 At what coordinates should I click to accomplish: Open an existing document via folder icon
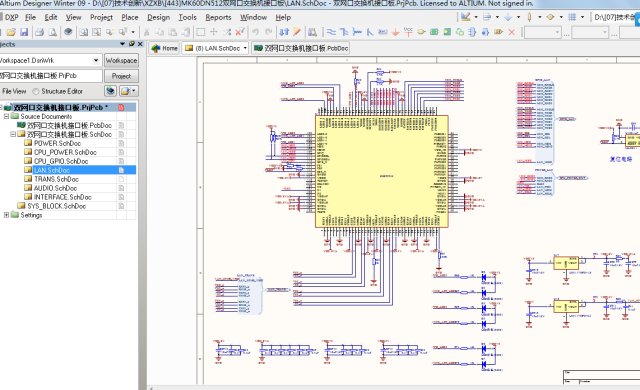coord(11,32)
